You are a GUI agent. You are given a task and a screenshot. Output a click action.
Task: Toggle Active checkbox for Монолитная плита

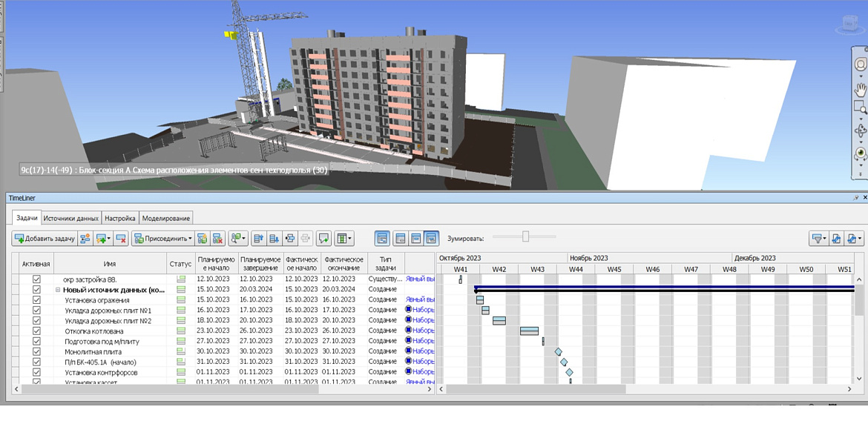coord(36,351)
